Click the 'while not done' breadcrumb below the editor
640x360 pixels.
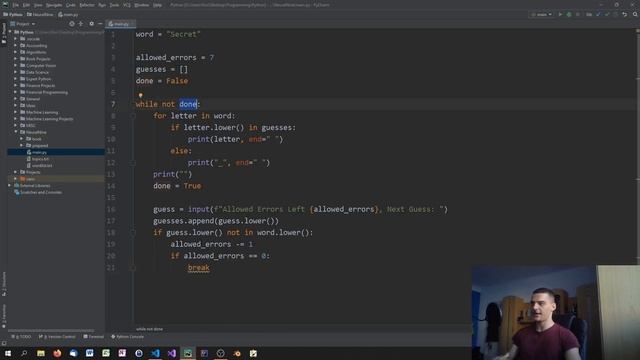pyautogui.click(x=149, y=329)
